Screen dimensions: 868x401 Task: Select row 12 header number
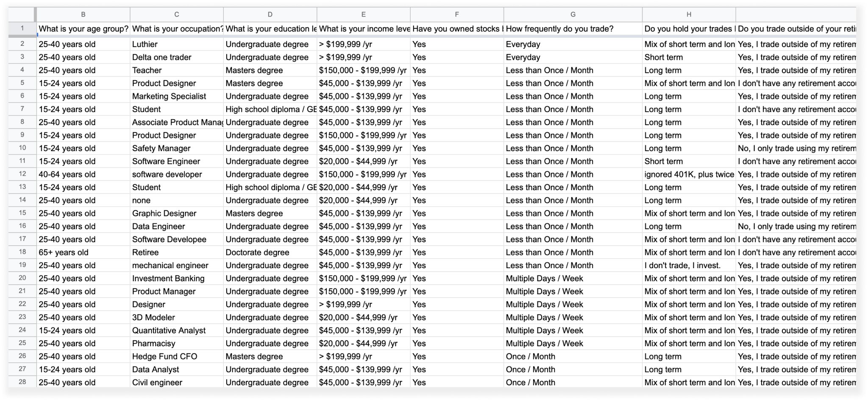(x=22, y=174)
